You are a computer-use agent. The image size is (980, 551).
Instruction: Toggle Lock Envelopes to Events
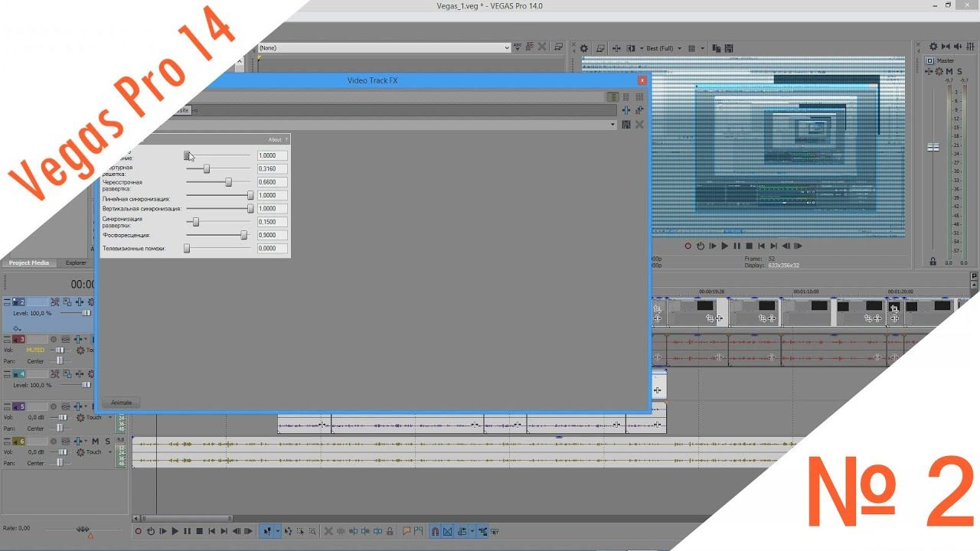click(483, 531)
